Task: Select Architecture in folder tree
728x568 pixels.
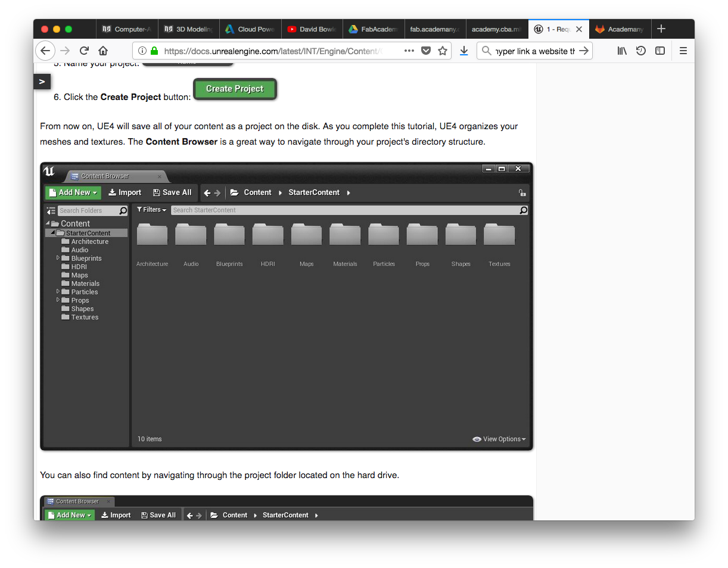Action: tap(85, 242)
